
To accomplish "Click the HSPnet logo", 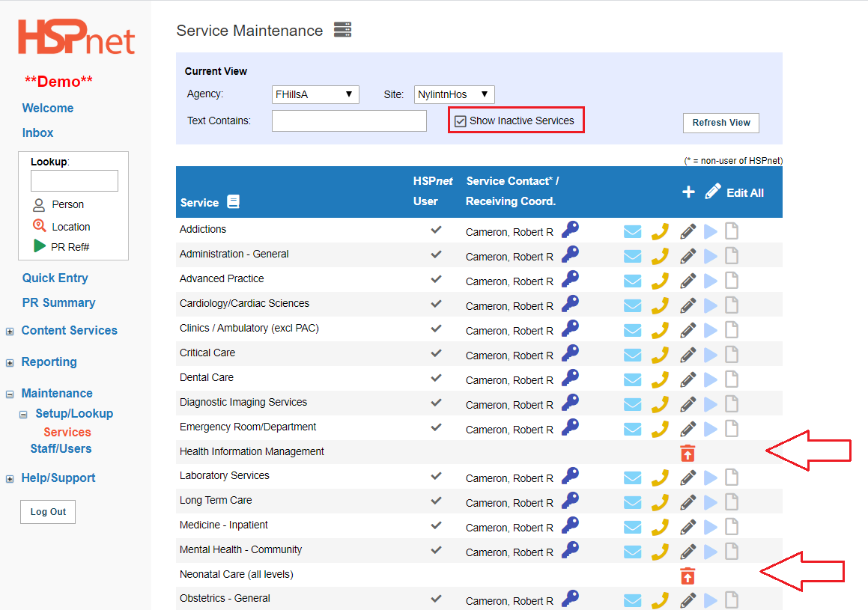I will tap(76, 37).
